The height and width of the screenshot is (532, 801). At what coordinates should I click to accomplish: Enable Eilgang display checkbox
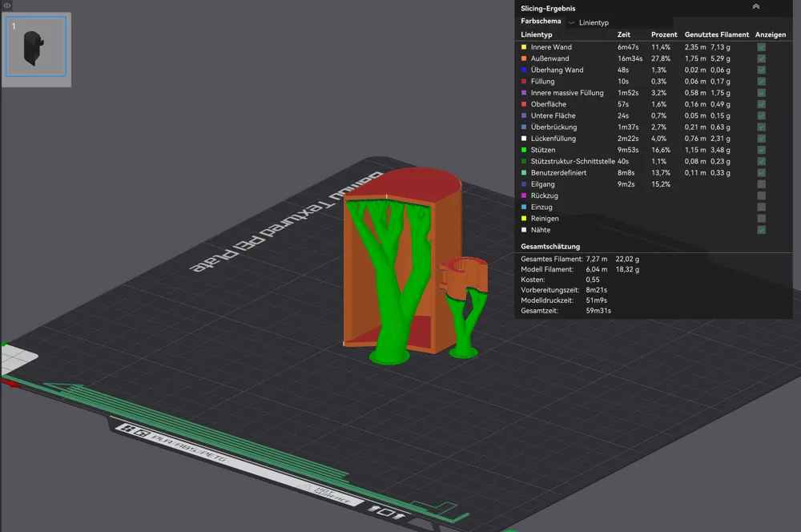761,184
